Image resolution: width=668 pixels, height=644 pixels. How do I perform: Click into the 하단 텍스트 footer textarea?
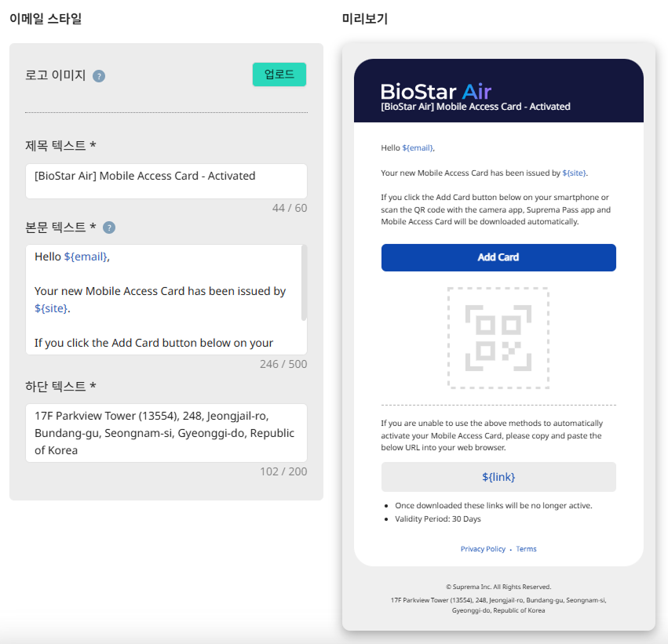click(166, 433)
